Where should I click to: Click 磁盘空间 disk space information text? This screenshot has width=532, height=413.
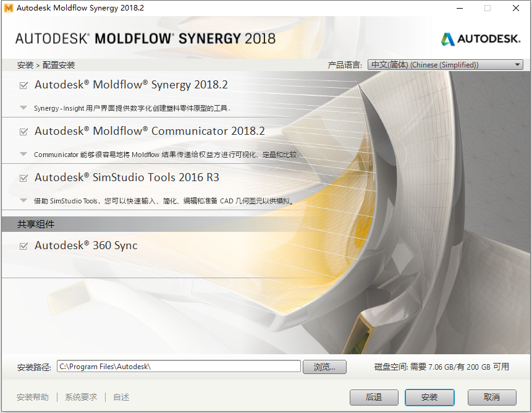coord(441,367)
